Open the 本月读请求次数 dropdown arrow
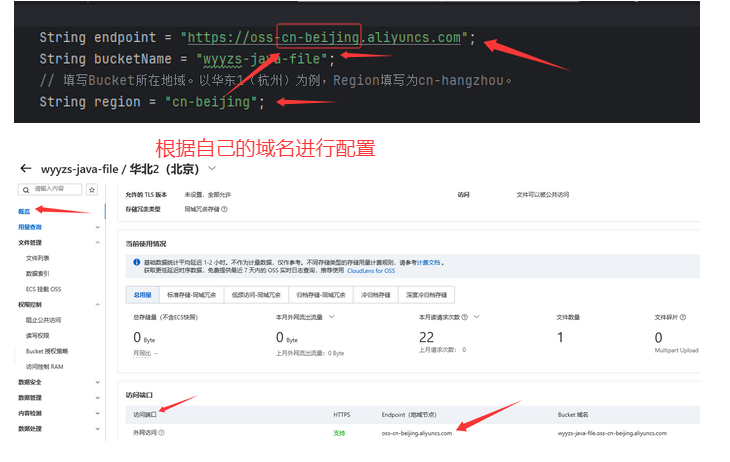The image size is (730, 462). [x=476, y=317]
